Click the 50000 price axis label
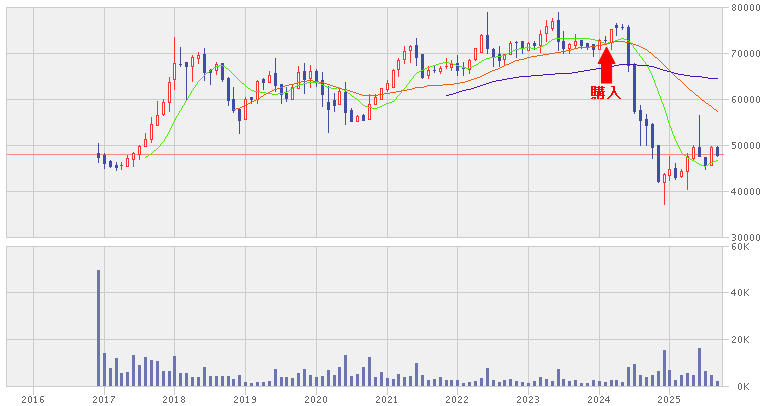760x406 pixels. click(x=742, y=146)
